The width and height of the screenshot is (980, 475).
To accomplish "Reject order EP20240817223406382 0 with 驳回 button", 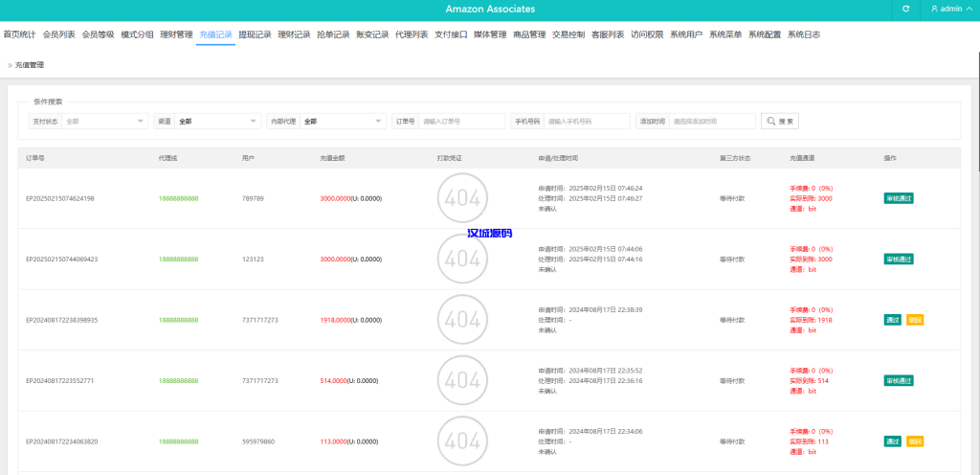I will 915,441.
